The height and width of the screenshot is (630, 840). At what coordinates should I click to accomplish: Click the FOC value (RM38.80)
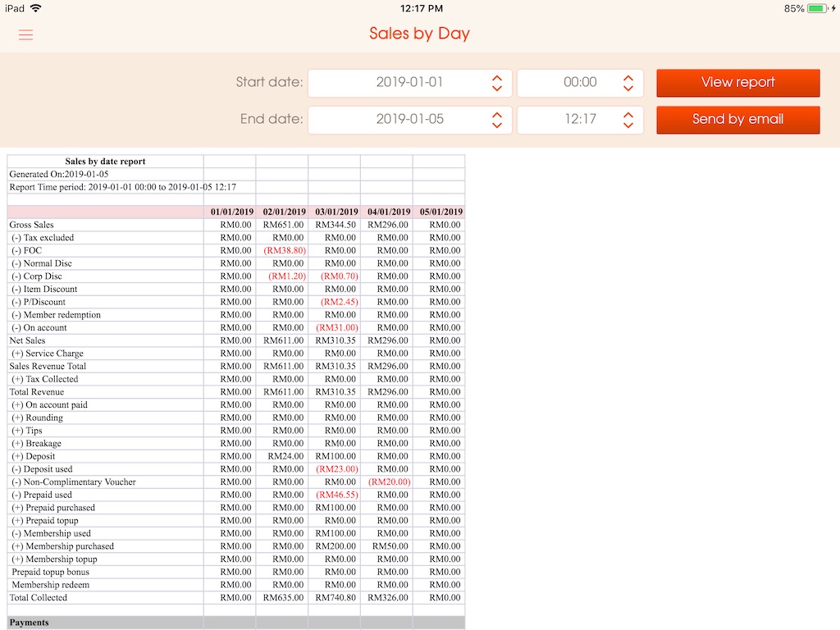coord(285,251)
